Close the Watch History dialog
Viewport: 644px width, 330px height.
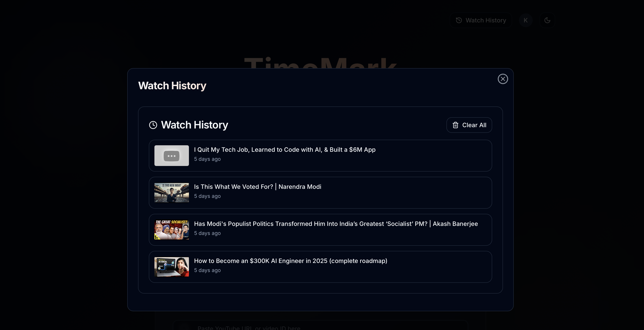(503, 79)
